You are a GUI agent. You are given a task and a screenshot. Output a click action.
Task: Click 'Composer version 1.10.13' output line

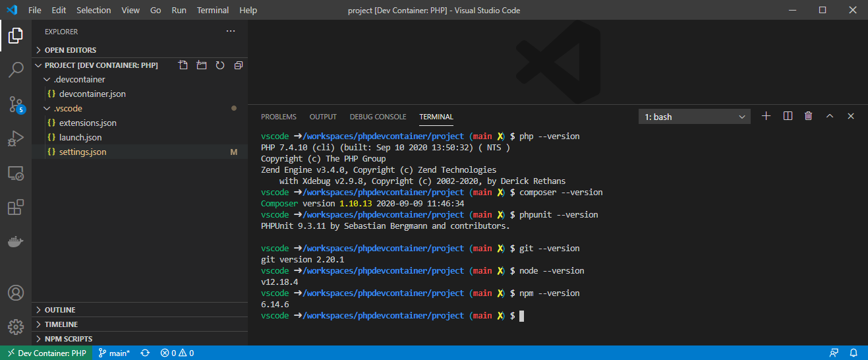click(362, 204)
